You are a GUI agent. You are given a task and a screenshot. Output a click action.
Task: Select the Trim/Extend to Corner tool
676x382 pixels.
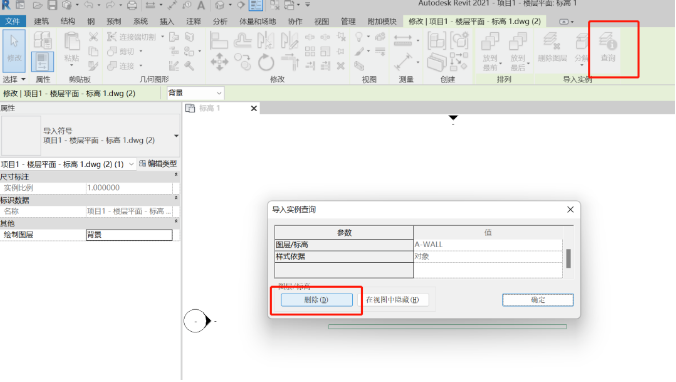[x=290, y=62]
